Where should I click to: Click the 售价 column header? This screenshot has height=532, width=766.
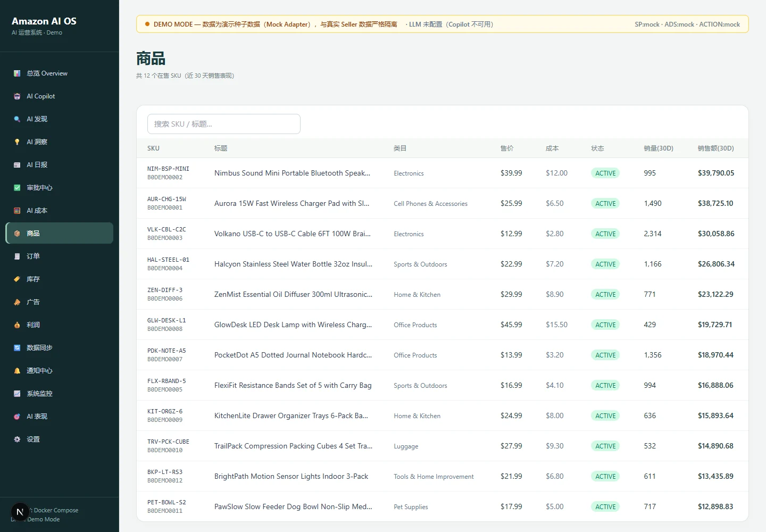point(507,148)
